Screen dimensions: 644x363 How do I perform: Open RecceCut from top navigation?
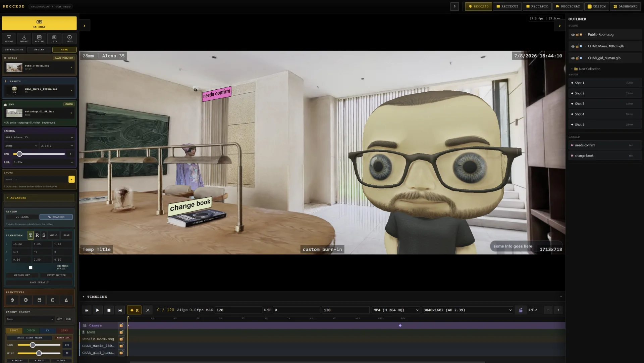point(507,6)
